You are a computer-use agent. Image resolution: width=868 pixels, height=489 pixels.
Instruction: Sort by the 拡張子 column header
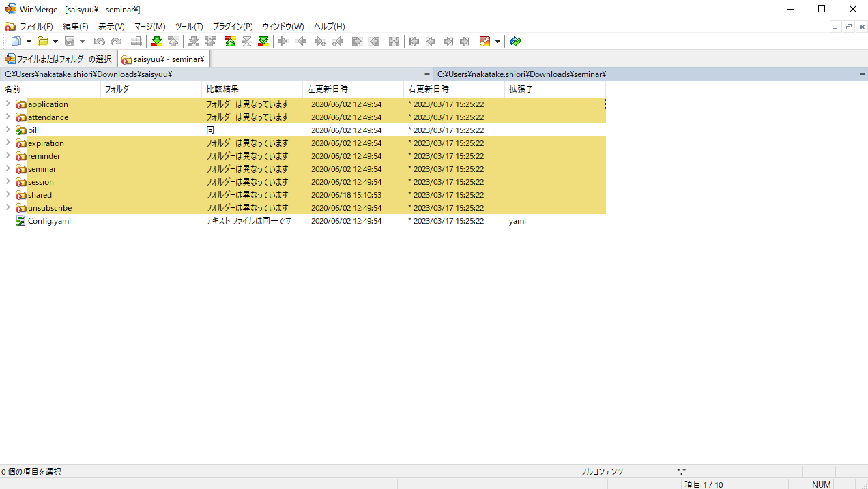click(x=555, y=89)
